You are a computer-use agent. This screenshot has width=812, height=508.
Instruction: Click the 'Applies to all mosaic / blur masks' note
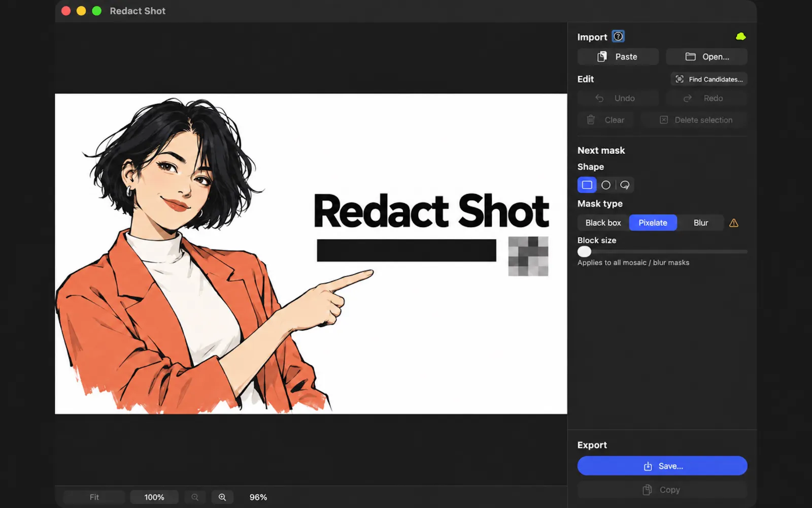633,263
